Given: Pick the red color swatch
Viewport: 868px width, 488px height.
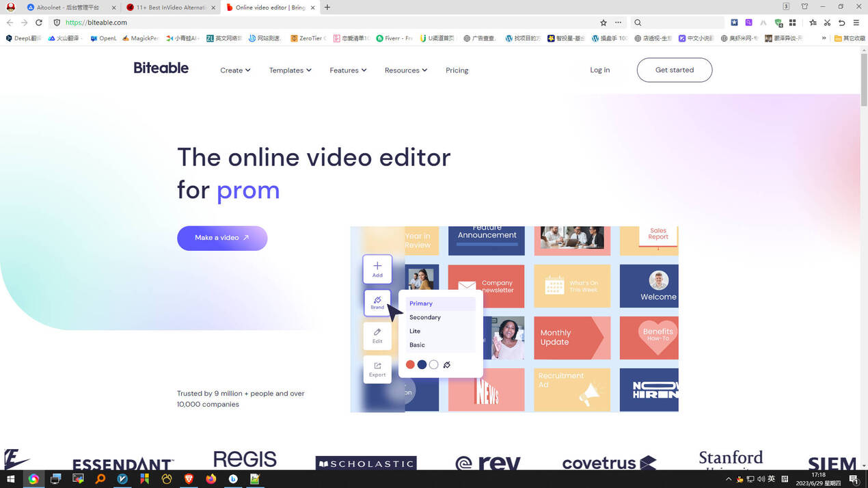Looking at the screenshot, I should [x=410, y=365].
